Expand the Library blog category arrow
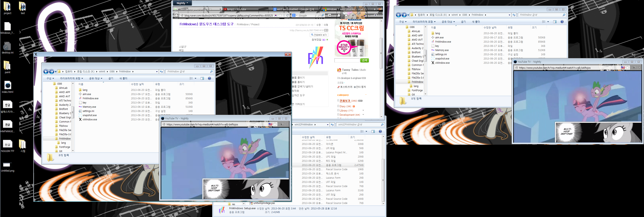 coord(363,110)
